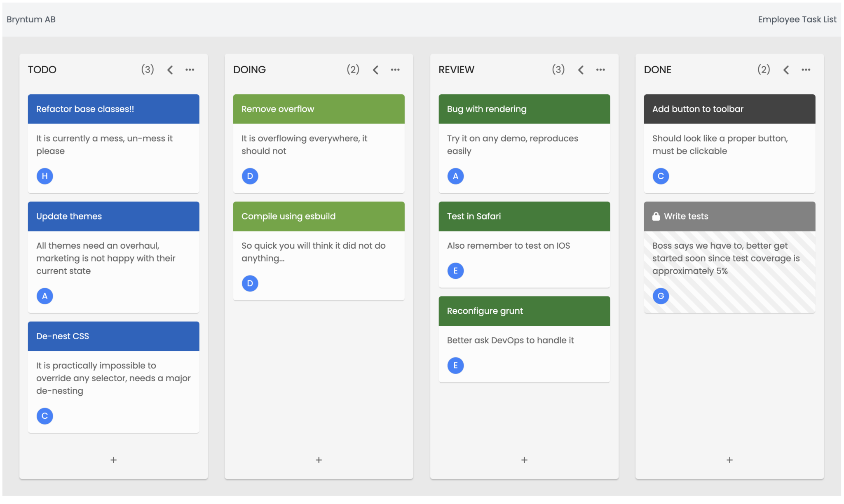Click the TODO column count (3)
Viewport: 844px width, 504px height.
148,70
